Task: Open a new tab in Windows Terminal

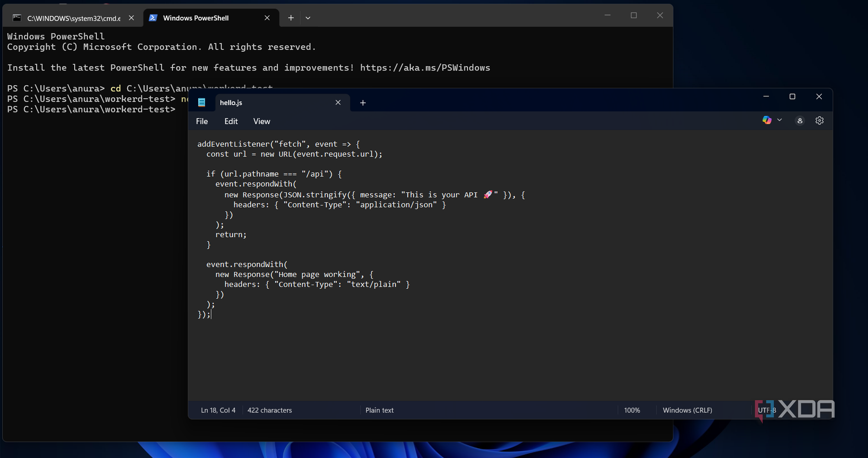Action: click(291, 18)
